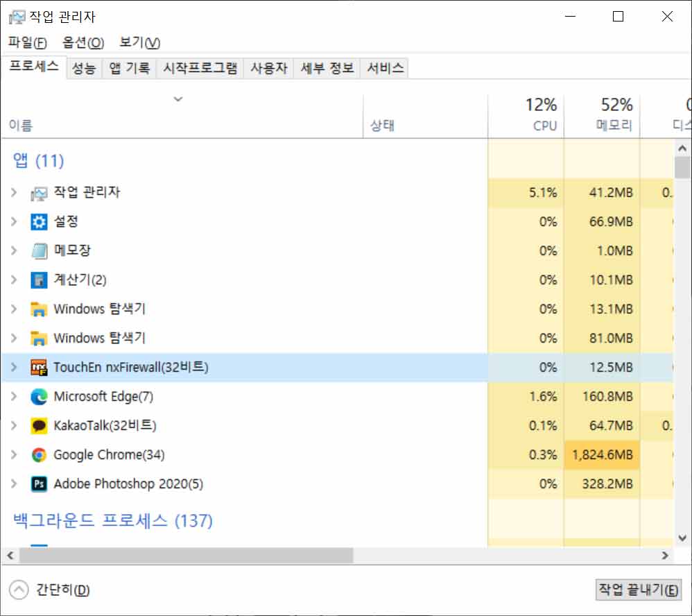Expand the Google Chrome(34) group
The image size is (692, 616).
(14, 455)
